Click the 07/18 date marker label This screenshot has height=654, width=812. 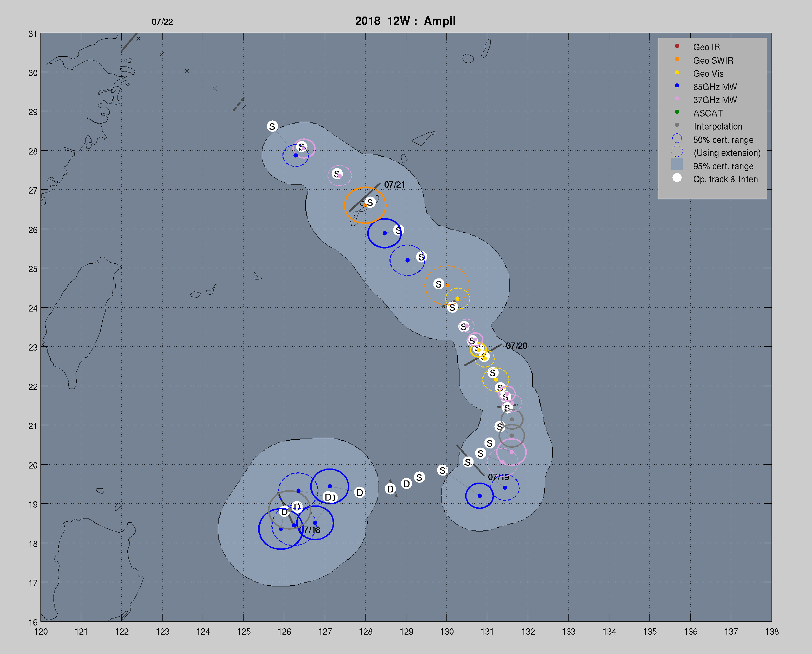(x=310, y=530)
